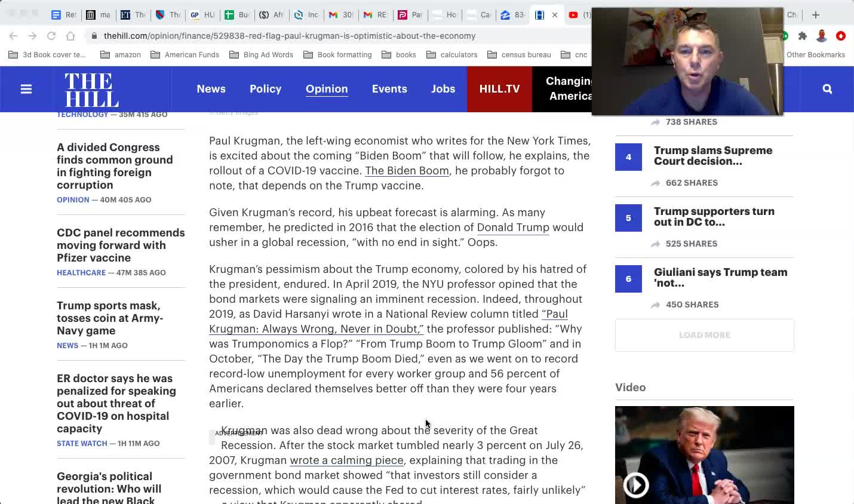Click the NEWS category label under Trump mask story
854x504 pixels.
pyautogui.click(x=67, y=346)
